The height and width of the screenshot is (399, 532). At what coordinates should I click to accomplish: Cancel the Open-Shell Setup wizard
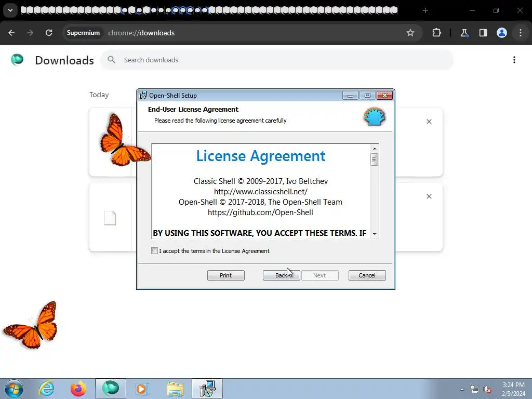tap(367, 275)
